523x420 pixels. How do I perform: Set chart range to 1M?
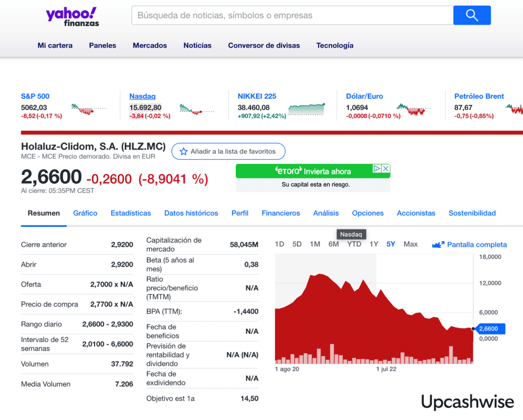point(315,244)
